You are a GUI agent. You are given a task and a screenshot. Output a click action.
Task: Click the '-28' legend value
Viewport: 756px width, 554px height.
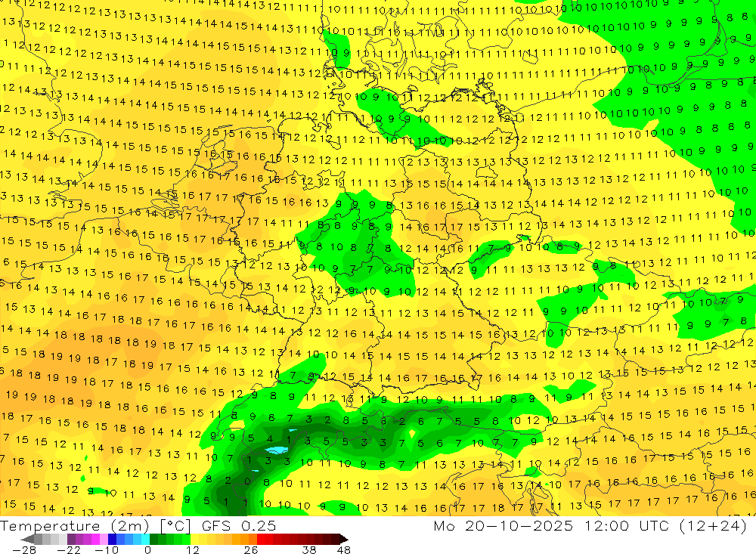[24, 549]
